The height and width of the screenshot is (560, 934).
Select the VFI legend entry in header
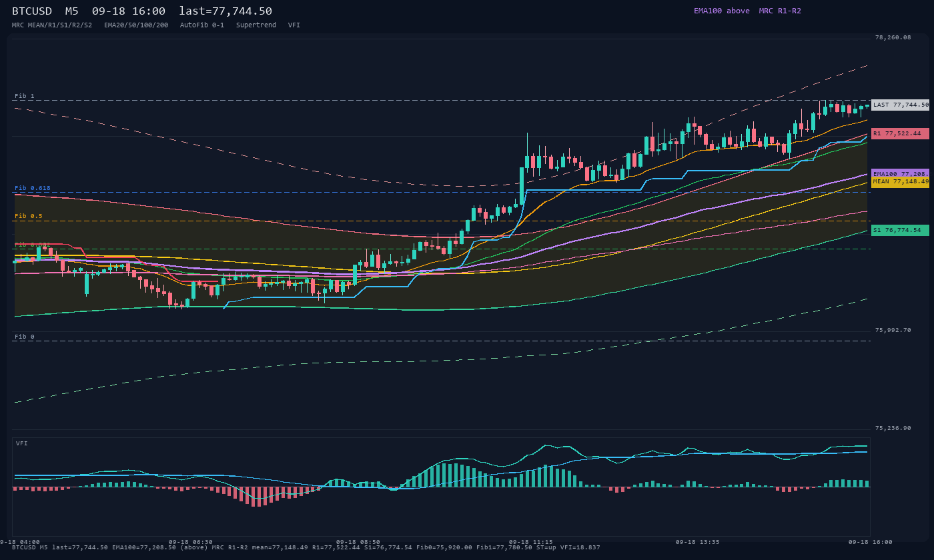[294, 25]
